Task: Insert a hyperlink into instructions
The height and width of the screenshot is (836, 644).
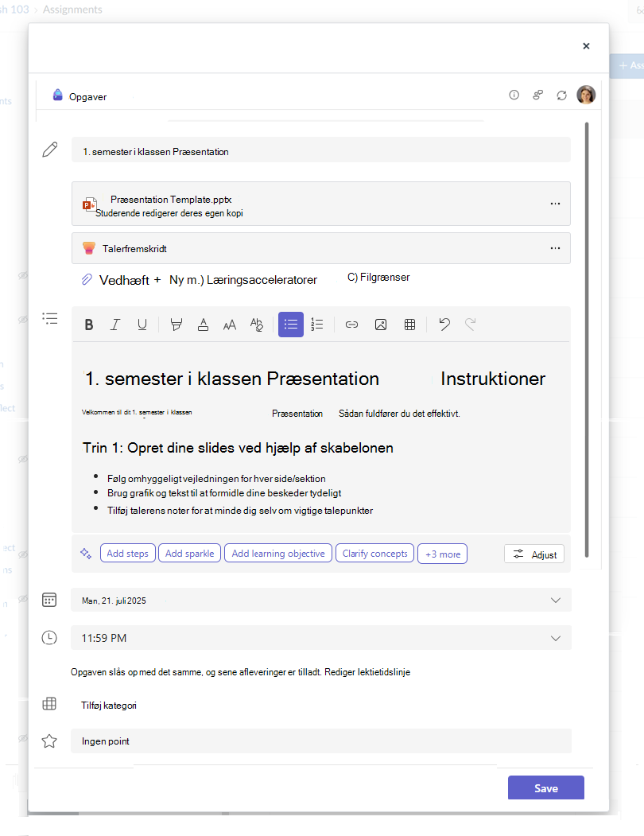Action: coord(352,325)
